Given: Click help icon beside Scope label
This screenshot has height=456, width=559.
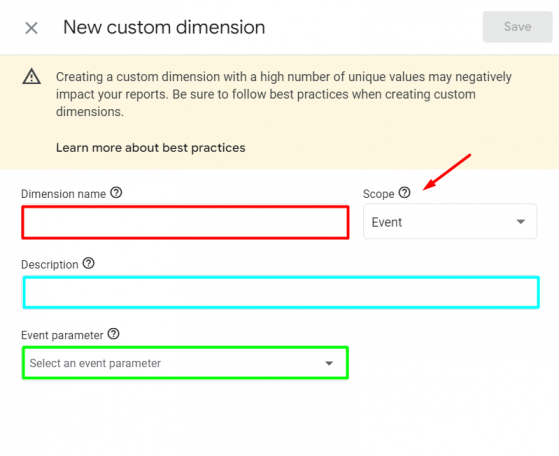Looking at the screenshot, I should (404, 193).
